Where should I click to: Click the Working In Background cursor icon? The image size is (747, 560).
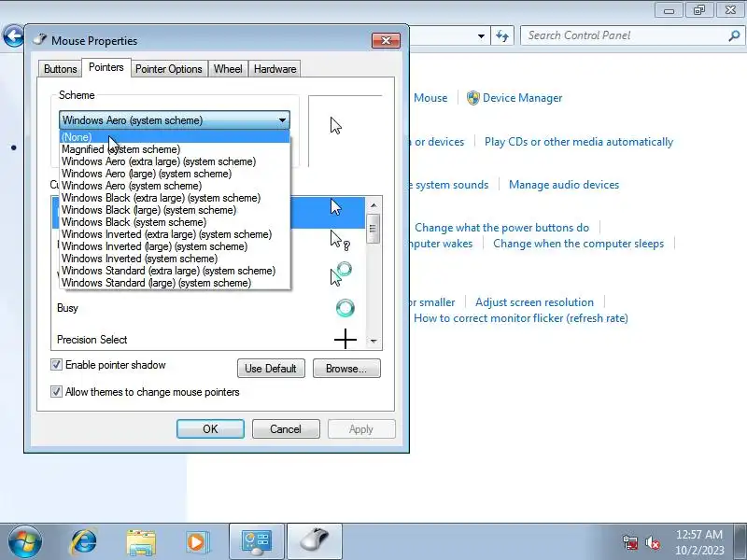click(341, 273)
